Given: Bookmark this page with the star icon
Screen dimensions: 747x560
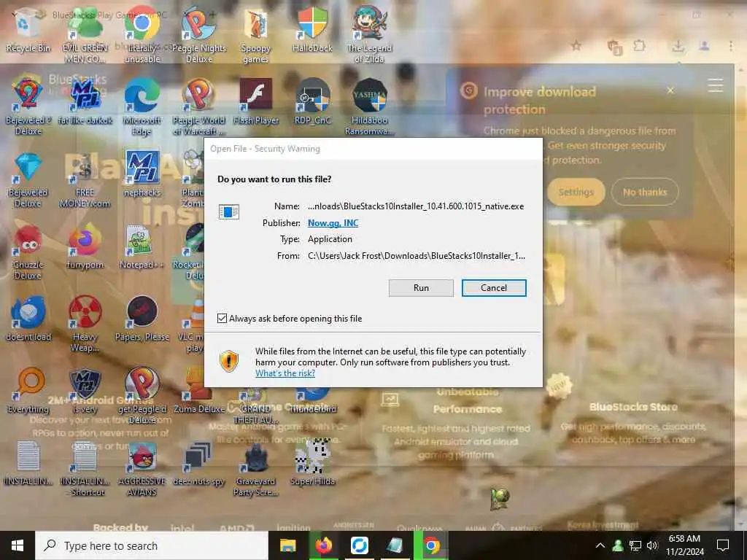Looking at the screenshot, I should (576, 46).
